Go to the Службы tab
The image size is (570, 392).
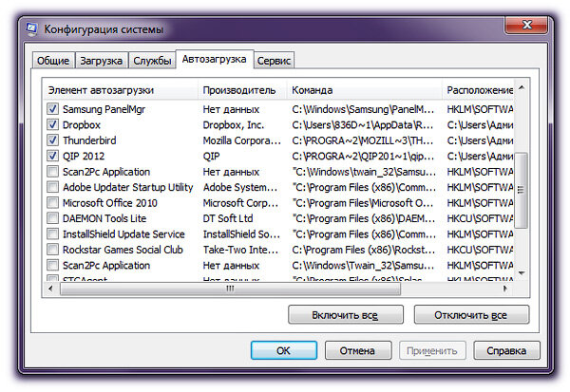[152, 61]
